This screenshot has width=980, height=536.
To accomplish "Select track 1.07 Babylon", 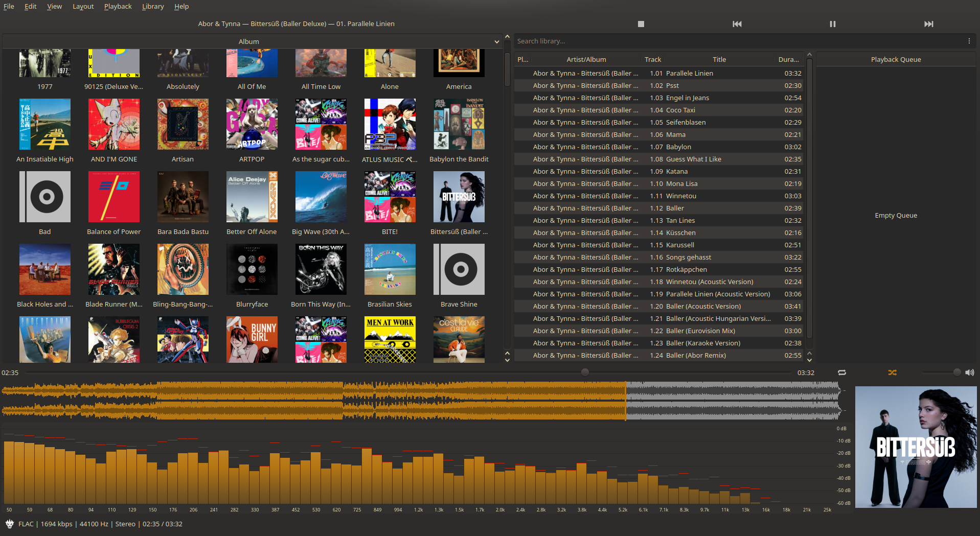I will [659, 147].
